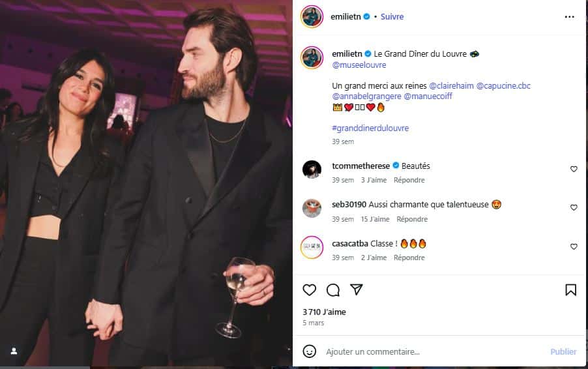588x369 pixels.
Task: Open emilietn's header profile picture
Action: (312, 17)
